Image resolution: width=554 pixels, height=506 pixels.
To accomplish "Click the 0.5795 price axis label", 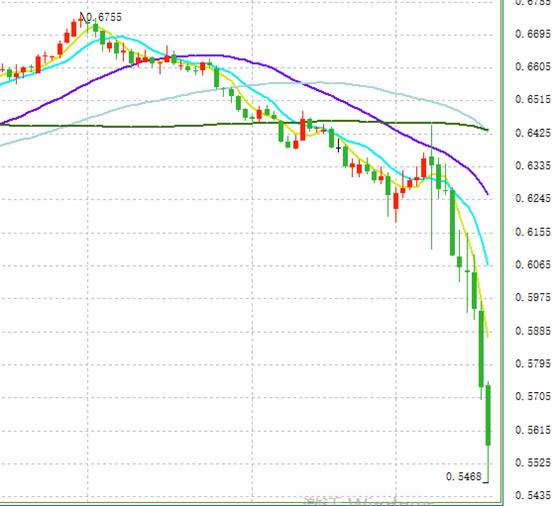I will click(533, 364).
